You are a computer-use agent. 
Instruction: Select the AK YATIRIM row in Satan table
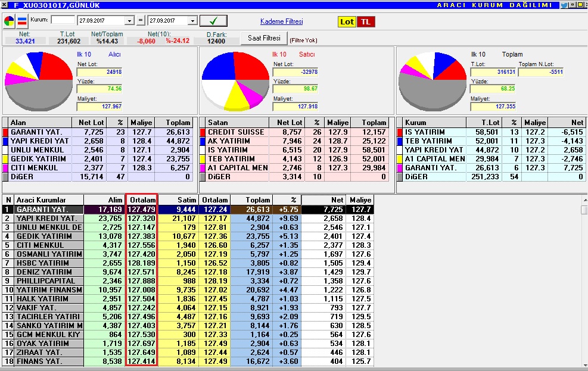coord(294,141)
